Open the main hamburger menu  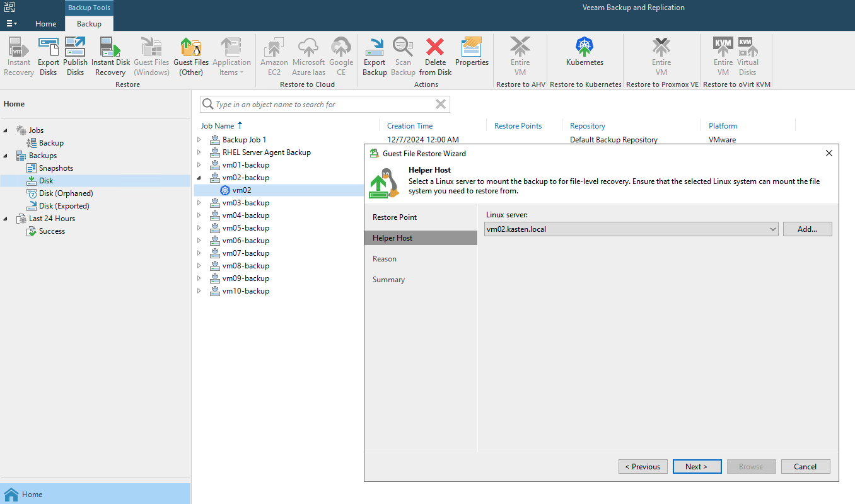coord(12,23)
